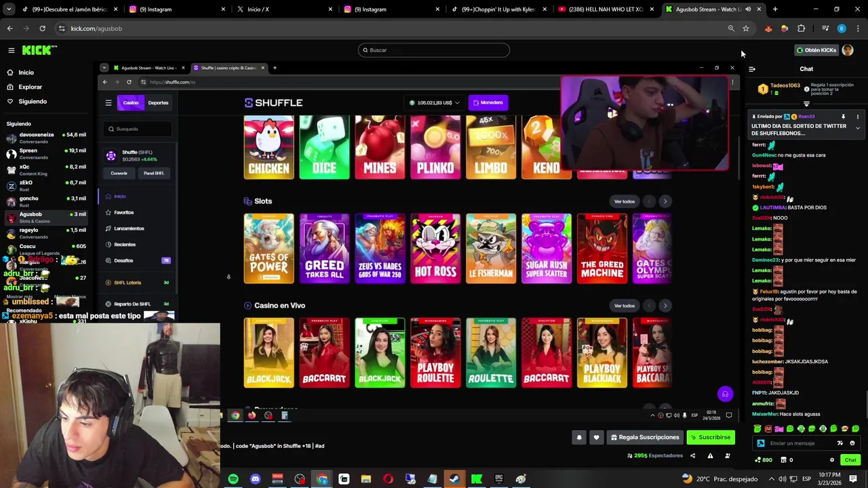The width and height of the screenshot is (868, 488).
Task: Switch to Choppin' It Up tab
Action: [x=499, y=9]
